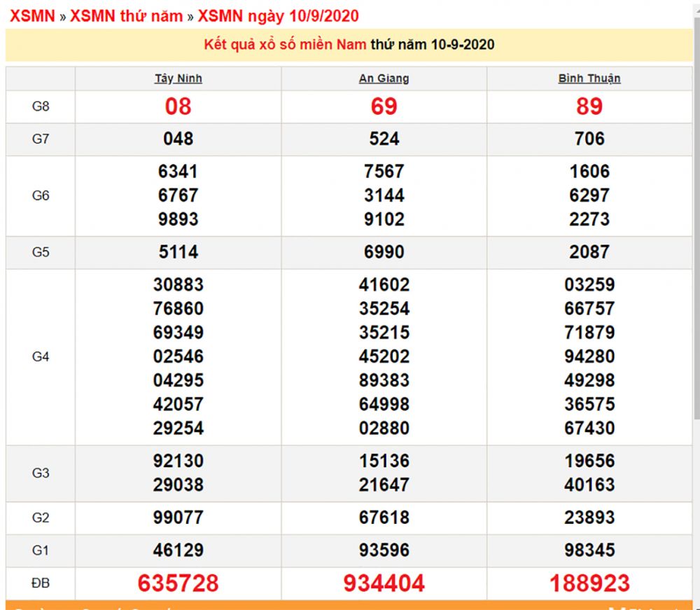700x610 pixels.
Task: Select G4 value 35254
Action: tap(384, 309)
